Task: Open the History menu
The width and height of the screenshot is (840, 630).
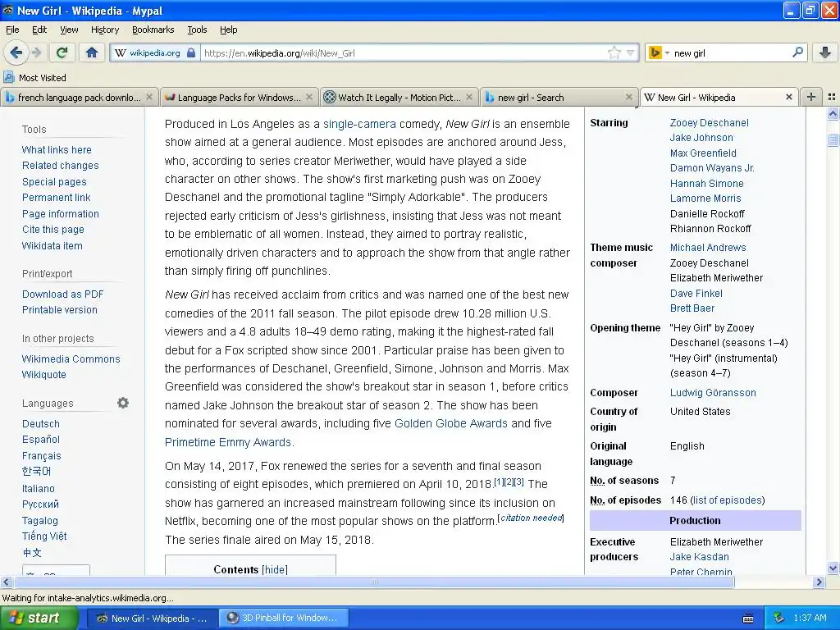Action: click(x=104, y=30)
